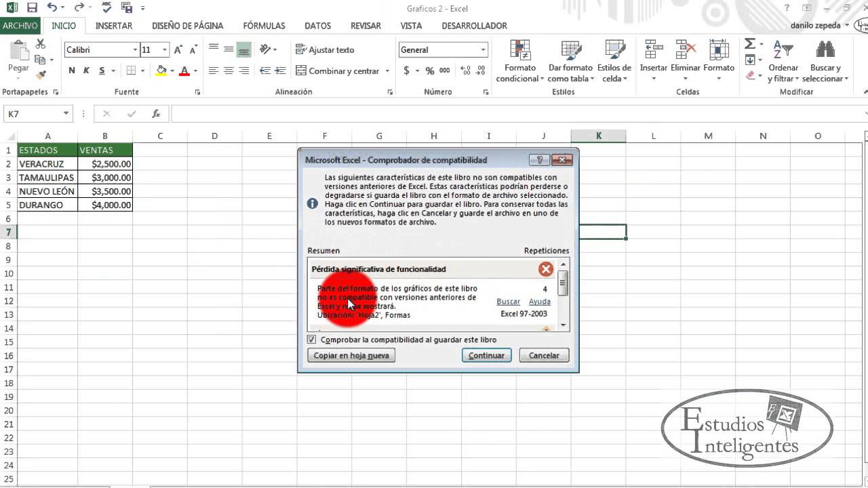Decrease font size with small A icon
This screenshot has width=868, height=488.
pos(193,49)
